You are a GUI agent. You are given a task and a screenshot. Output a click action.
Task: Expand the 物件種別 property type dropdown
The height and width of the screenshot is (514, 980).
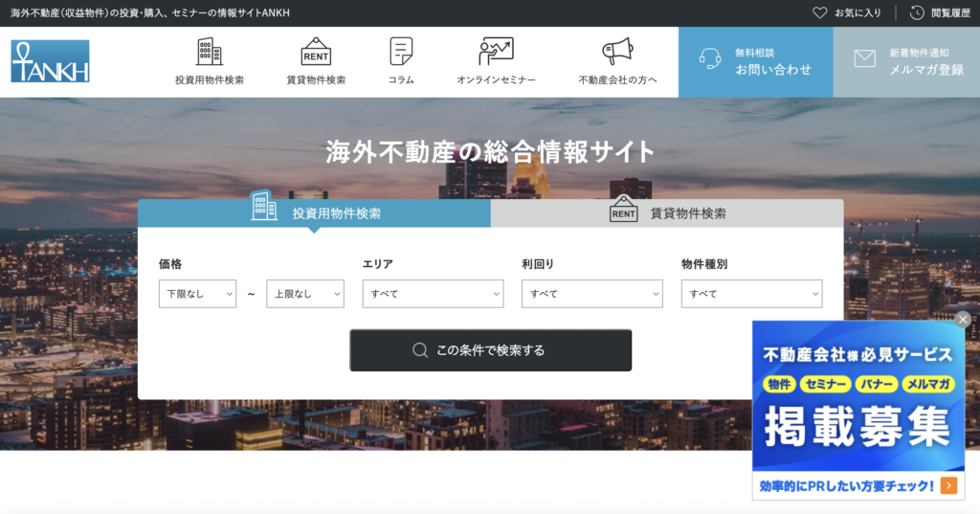click(751, 294)
